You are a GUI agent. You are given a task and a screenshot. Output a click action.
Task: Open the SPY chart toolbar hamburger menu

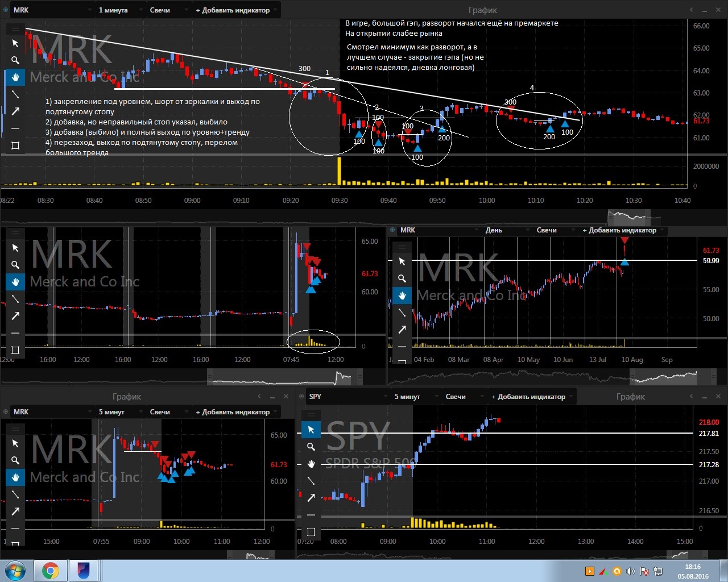[x=311, y=415]
